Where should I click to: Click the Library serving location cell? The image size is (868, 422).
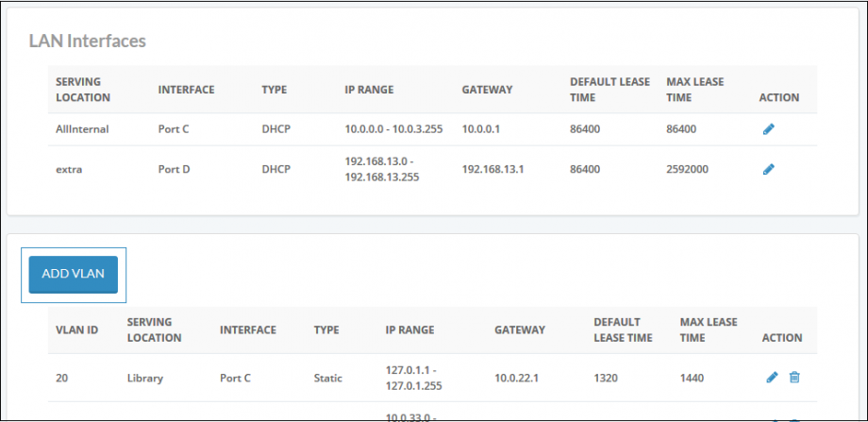click(x=145, y=379)
